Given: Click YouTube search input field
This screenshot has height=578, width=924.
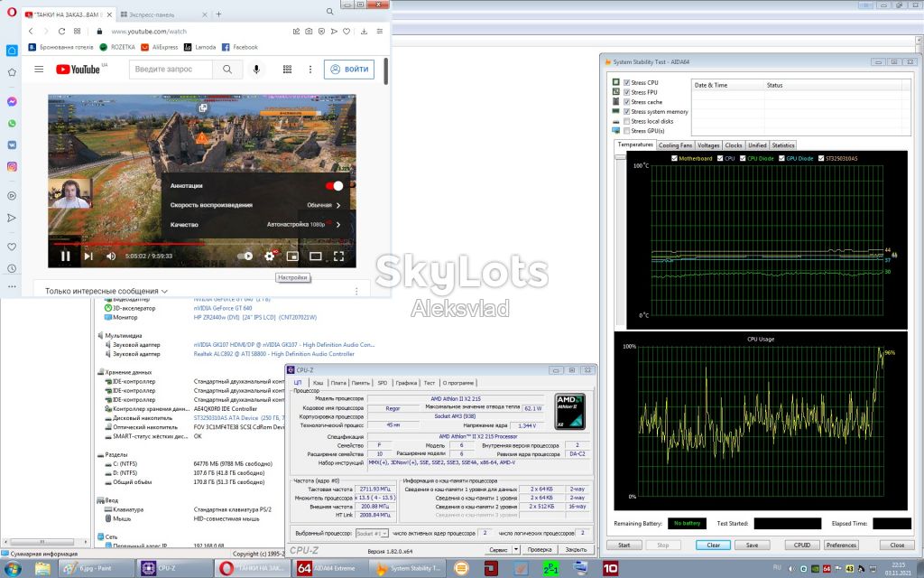Looking at the screenshot, I should click(x=171, y=69).
